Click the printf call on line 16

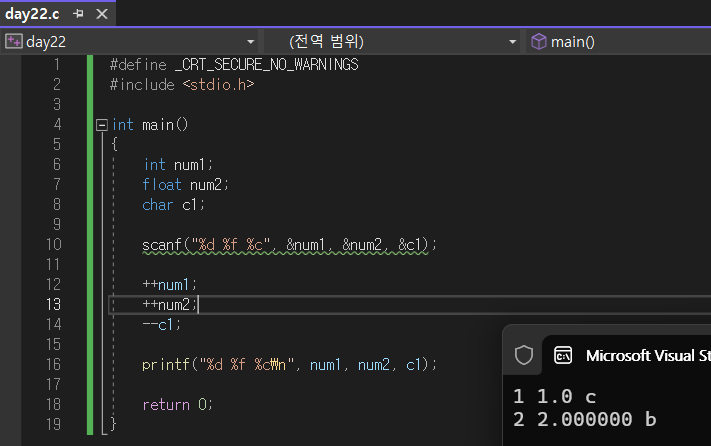[289, 364]
